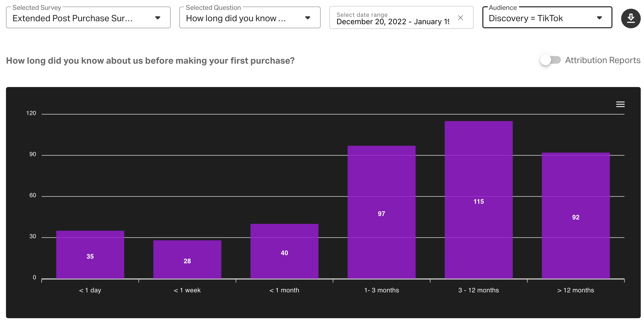Open the chart hamburger menu
The height and width of the screenshot is (322, 644).
click(620, 104)
